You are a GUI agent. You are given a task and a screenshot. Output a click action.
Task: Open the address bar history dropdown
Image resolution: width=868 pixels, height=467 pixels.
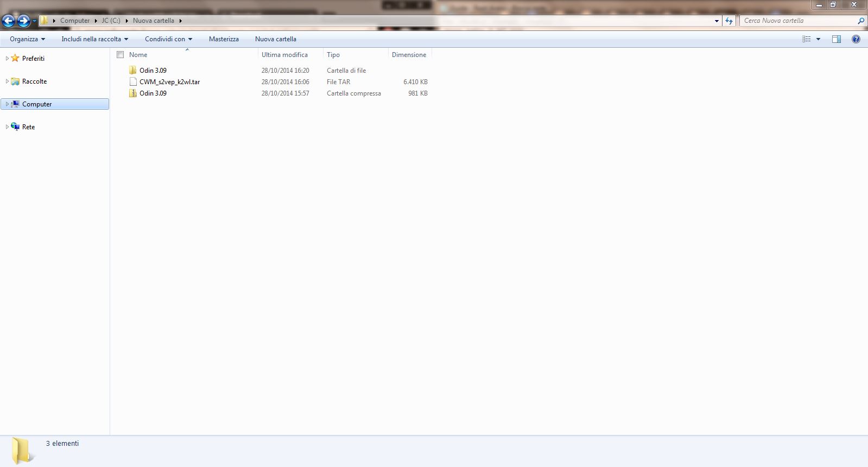click(717, 21)
